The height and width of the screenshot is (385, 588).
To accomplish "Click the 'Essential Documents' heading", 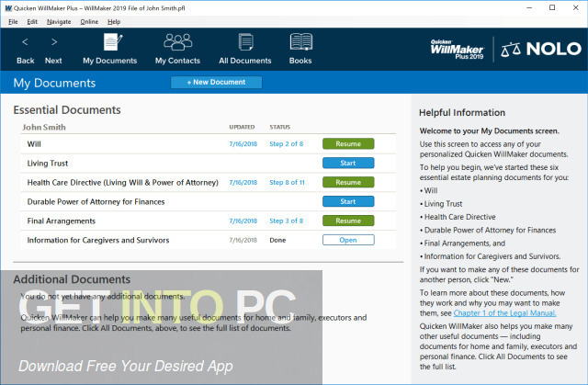I will click(67, 110).
